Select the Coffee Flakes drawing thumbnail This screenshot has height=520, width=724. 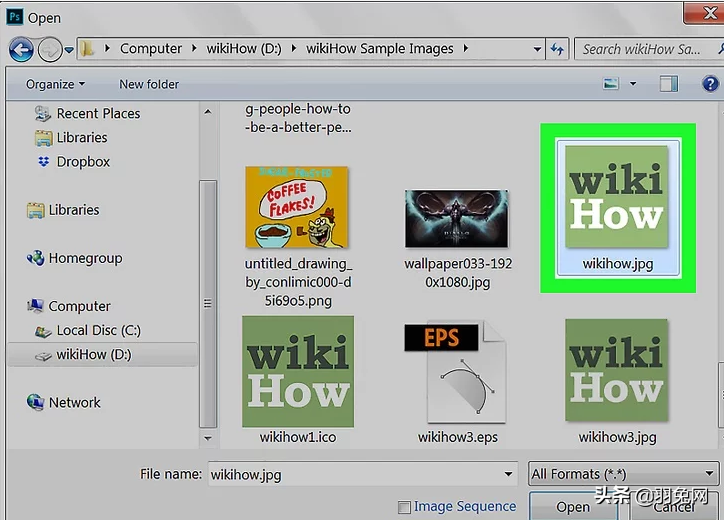click(x=296, y=207)
